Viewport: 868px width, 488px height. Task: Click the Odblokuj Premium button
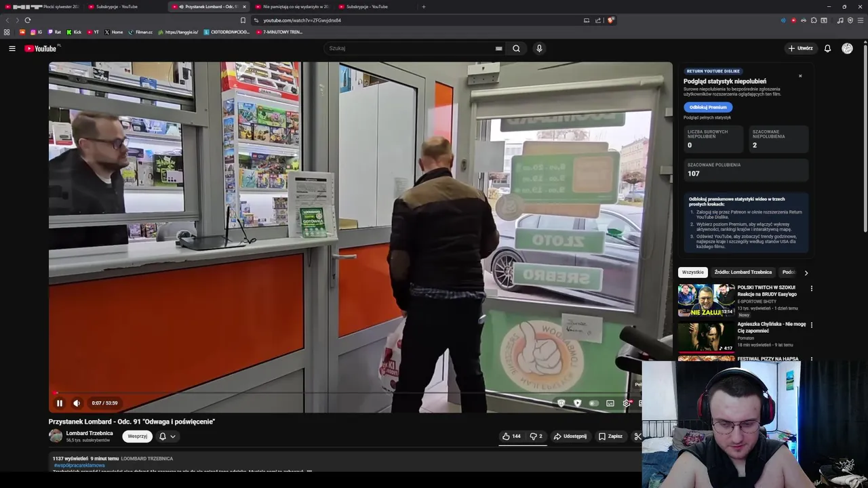click(x=708, y=107)
